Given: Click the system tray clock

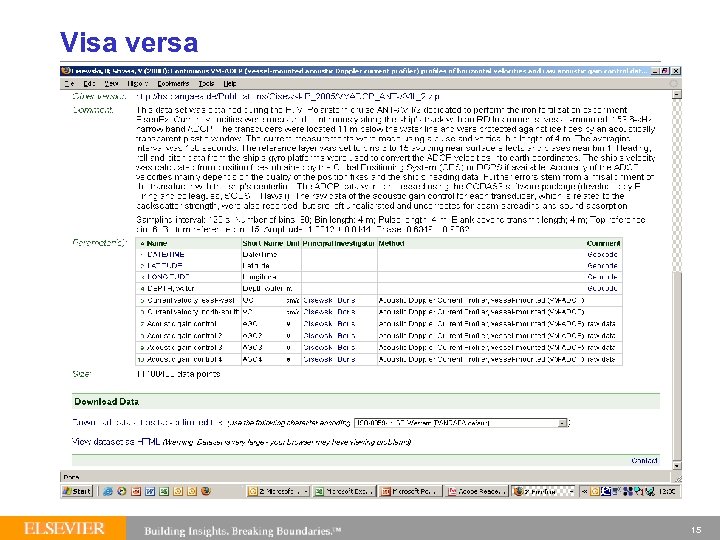Looking at the screenshot, I should [667, 491].
